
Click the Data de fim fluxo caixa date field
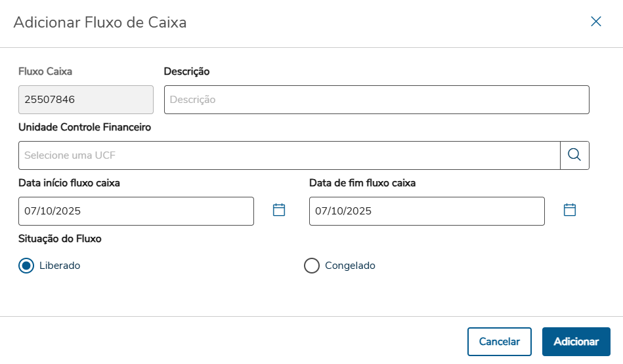[427, 211]
